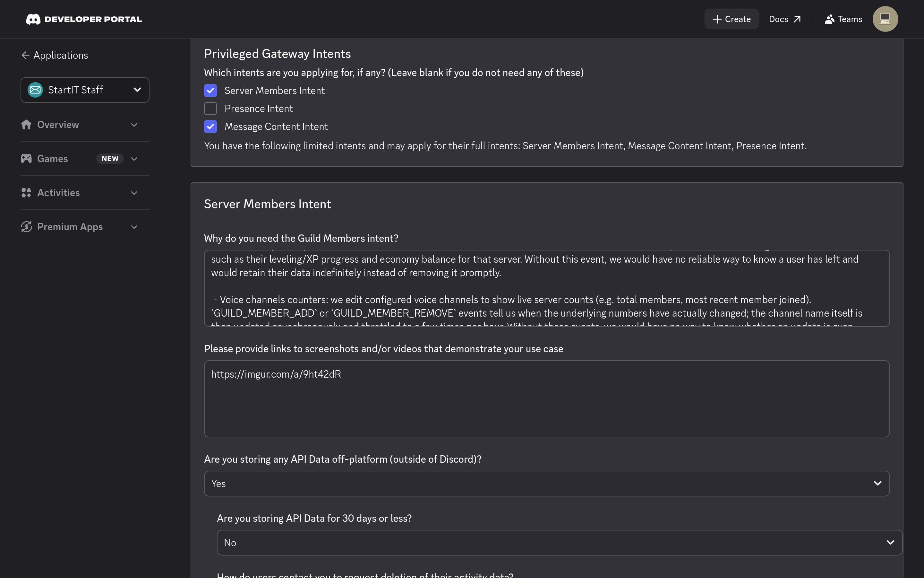Click the 'You have the following limited intents' notice
This screenshot has width=924, height=578.
click(x=505, y=146)
